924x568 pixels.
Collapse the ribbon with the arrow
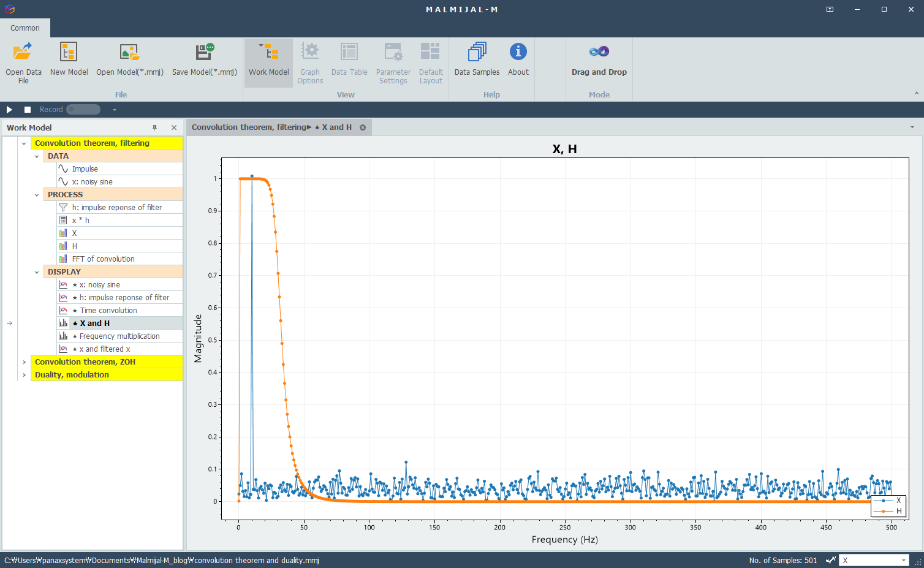(917, 93)
